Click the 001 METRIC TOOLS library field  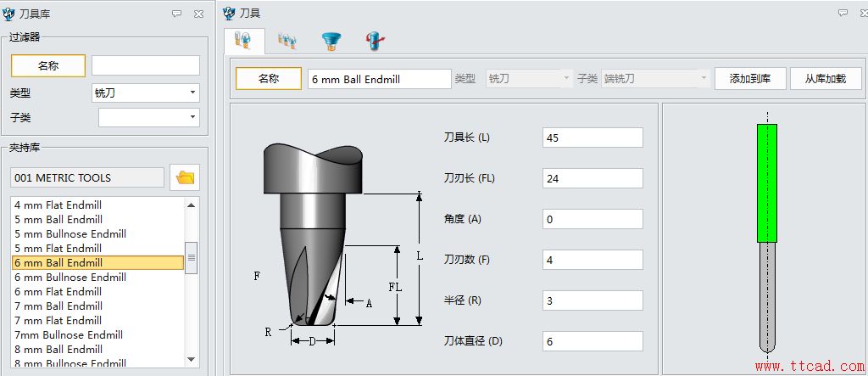87,178
